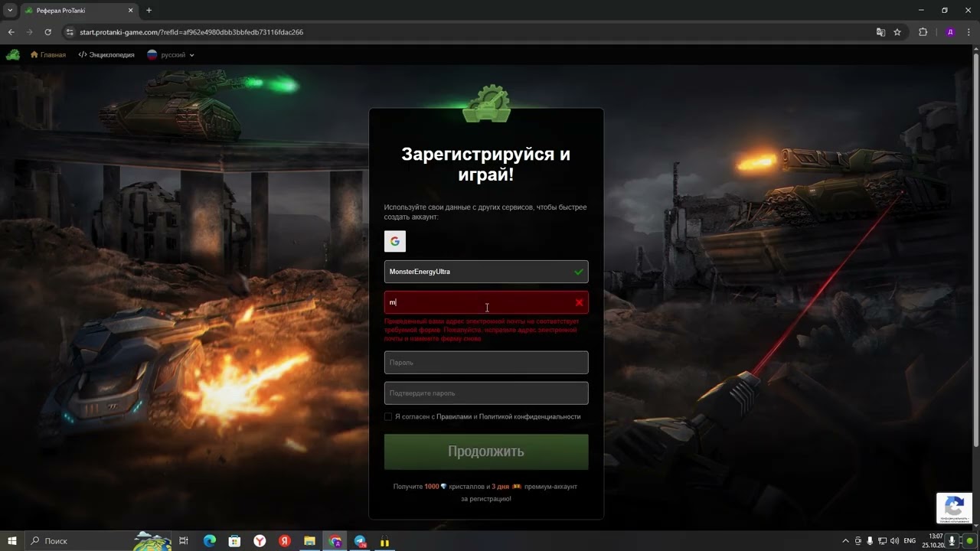
Task: Open the русский language dropdown
Action: (171, 55)
